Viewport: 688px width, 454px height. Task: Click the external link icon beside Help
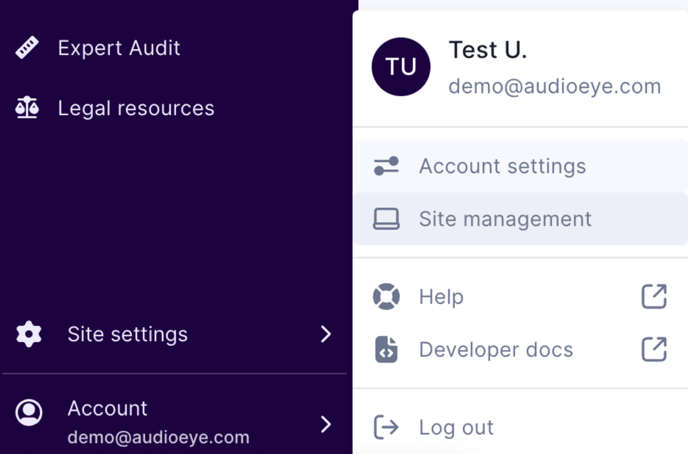click(x=654, y=297)
